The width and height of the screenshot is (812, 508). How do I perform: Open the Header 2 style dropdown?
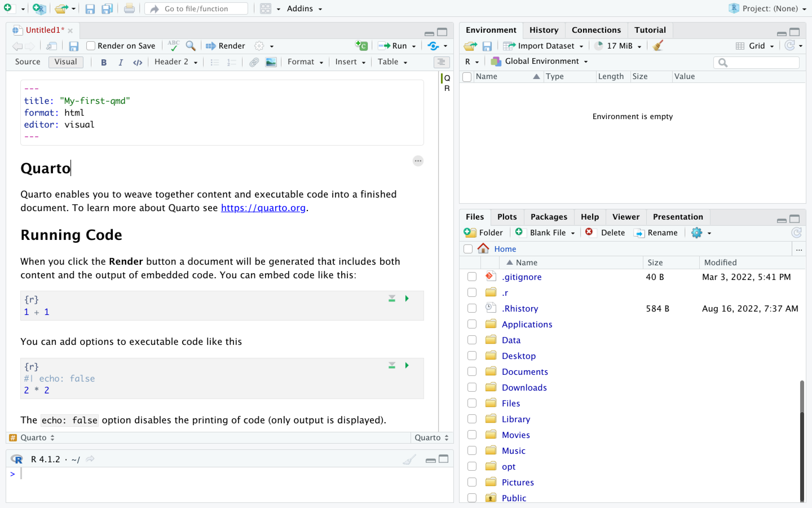click(x=176, y=62)
